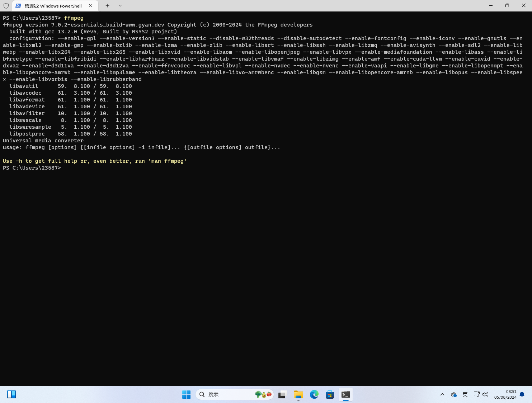
Task: Show hidden system tray icons
Action: (x=442, y=394)
